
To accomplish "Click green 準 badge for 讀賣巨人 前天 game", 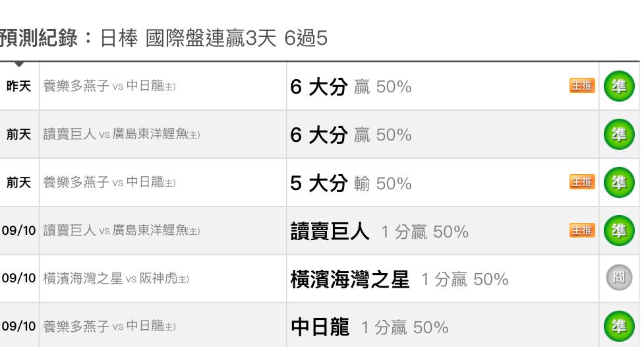I will pyautogui.click(x=619, y=135).
